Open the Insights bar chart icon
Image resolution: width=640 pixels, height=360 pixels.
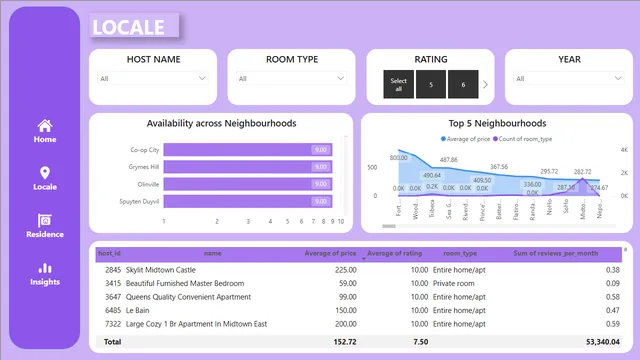[45, 268]
